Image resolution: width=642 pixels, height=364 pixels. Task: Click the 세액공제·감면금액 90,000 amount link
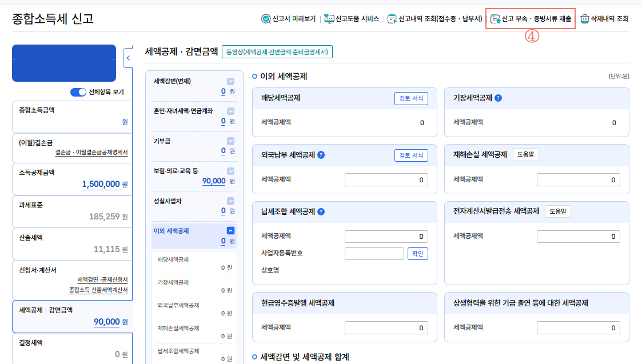pyautogui.click(x=107, y=322)
